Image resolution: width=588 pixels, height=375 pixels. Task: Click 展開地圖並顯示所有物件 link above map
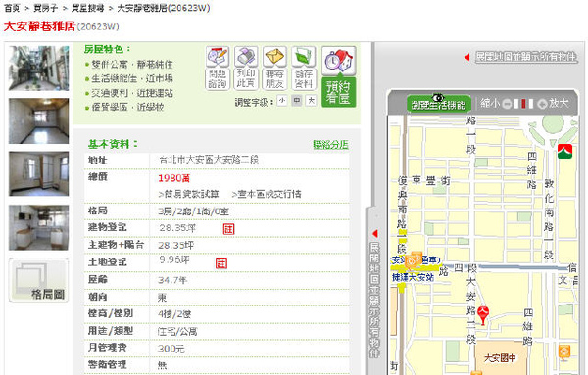pyautogui.click(x=525, y=57)
